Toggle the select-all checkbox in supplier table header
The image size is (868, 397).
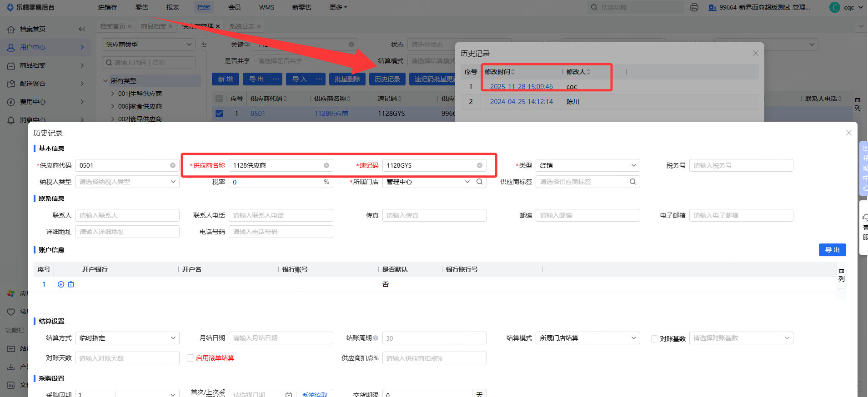coord(219,99)
